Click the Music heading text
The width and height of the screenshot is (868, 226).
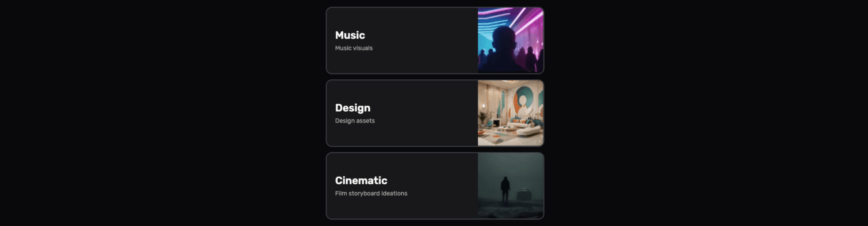(350, 35)
